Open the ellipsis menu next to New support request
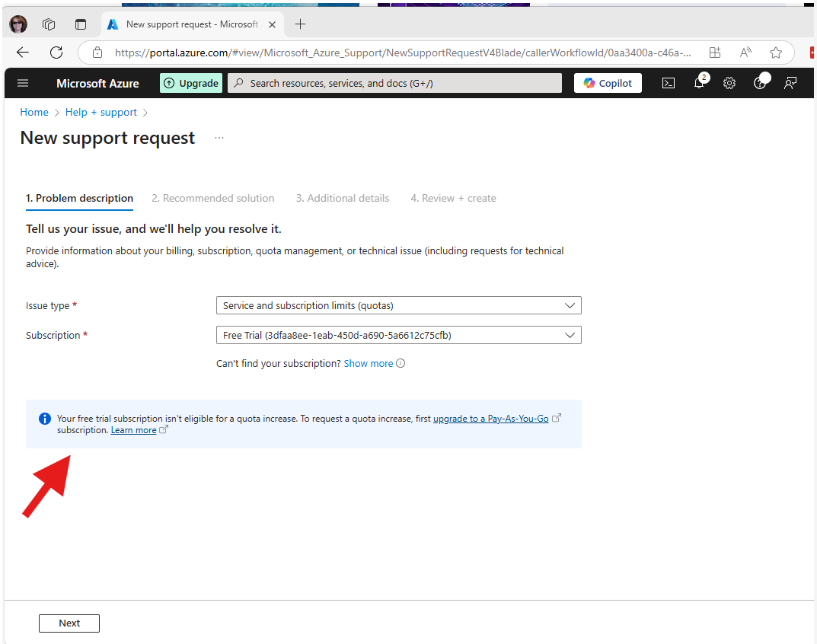 (x=219, y=138)
